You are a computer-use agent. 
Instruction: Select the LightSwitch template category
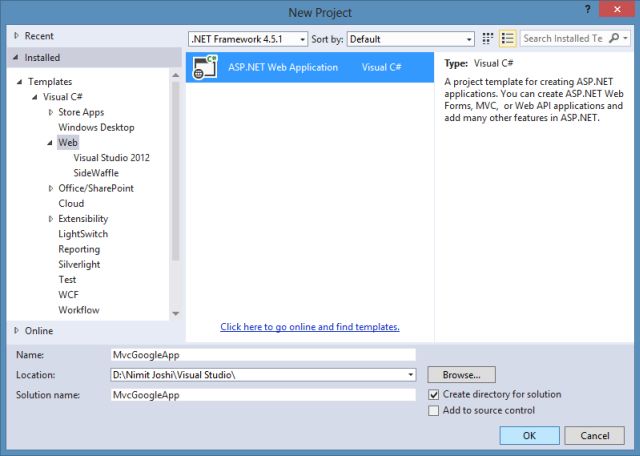tap(83, 234)
